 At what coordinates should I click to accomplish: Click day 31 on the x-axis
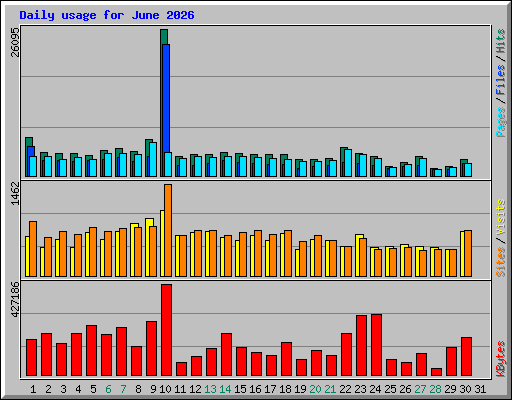(x=480, y=389)
